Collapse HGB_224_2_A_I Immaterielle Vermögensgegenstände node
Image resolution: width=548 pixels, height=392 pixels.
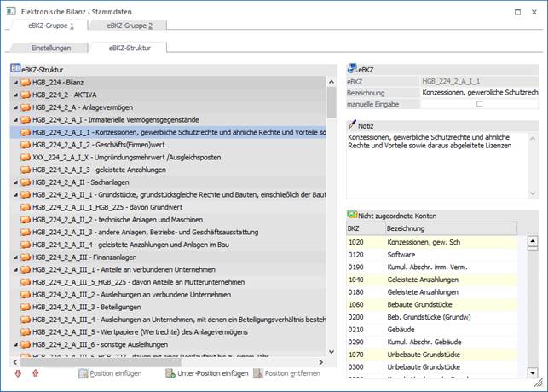click(x=15, y=120)
